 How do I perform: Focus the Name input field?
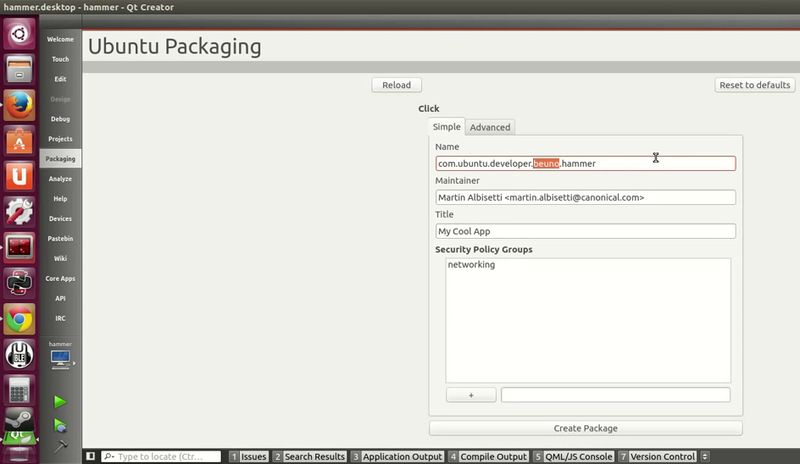click(586, 163)
